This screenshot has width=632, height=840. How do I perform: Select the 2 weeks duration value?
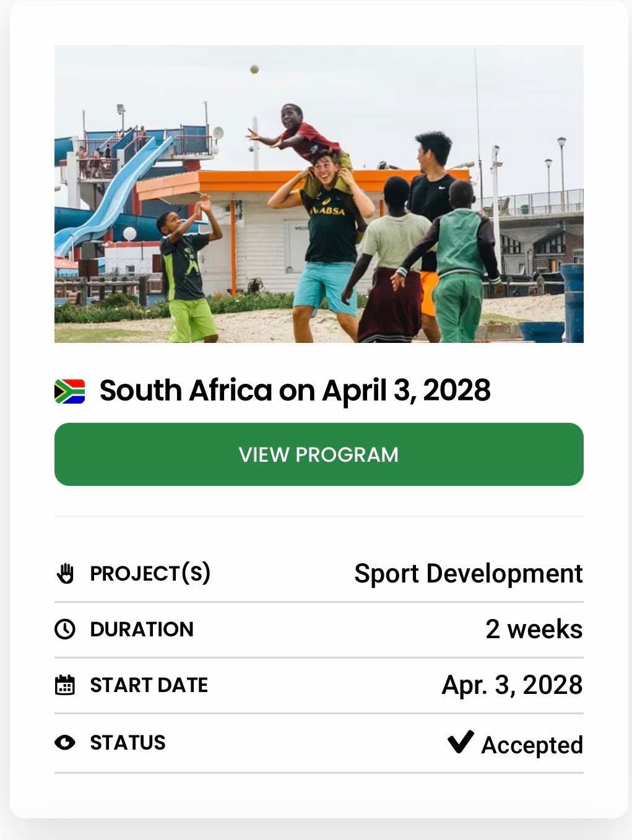[x=534, y=630]
